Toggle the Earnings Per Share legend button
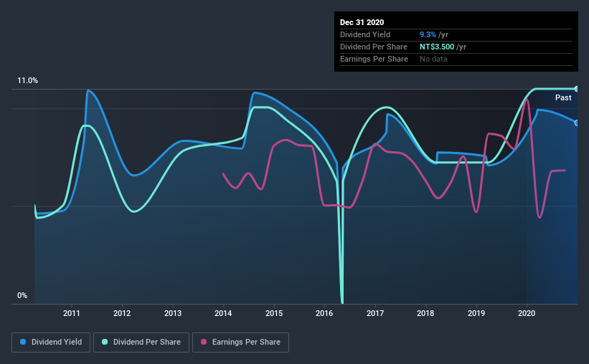Image resolution: width=589 pixels, height=364 pixels. (240, 343)
